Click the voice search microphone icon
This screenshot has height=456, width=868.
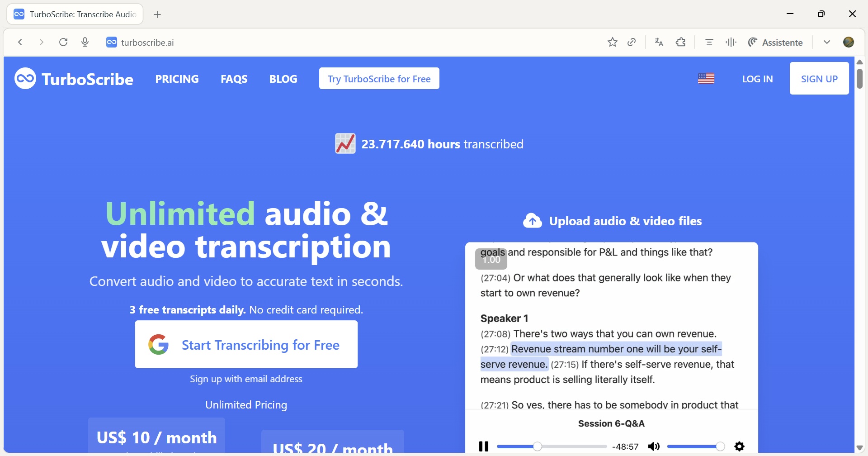click(85, 42)
